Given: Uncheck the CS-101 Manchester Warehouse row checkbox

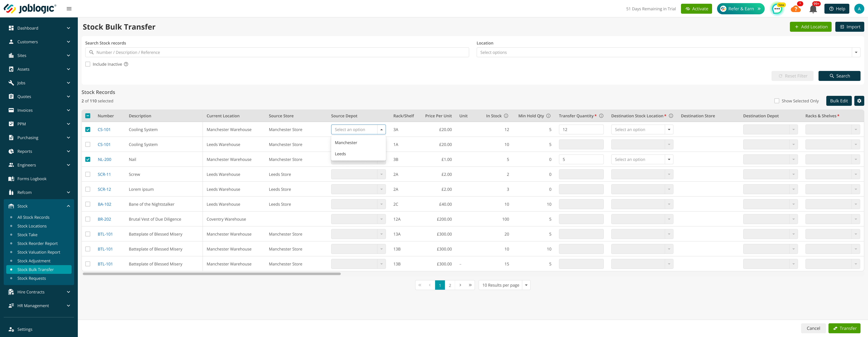Looking at the screenshot, I should [88, 129].
